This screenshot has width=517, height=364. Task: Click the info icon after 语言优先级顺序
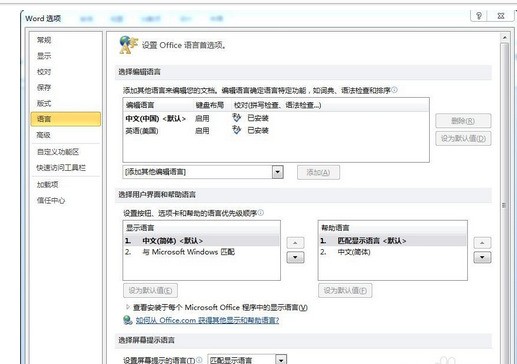point(261,212)
